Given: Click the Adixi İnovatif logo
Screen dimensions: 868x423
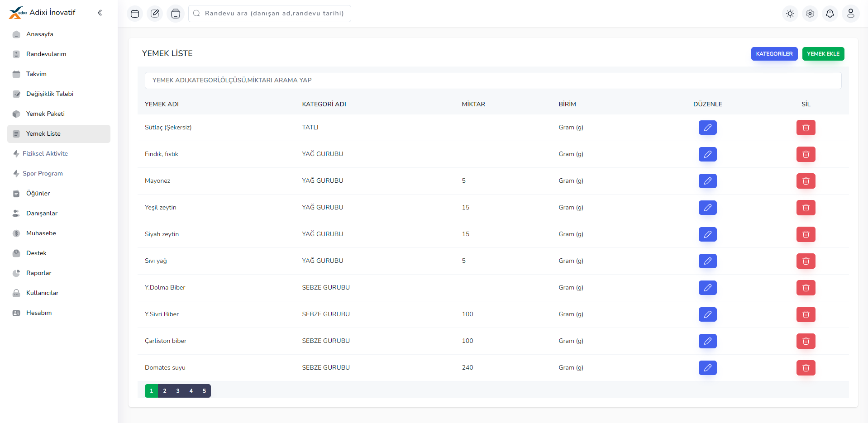Looking at the screenshot, I should point(42,13).
